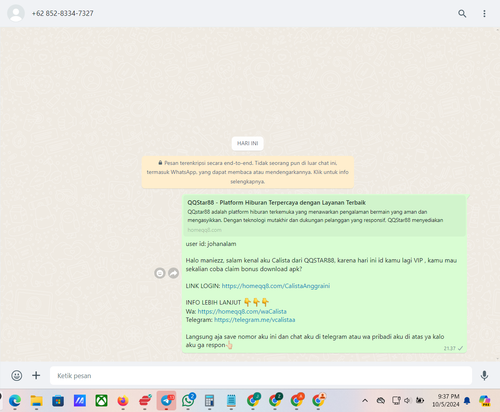The height and width of the screenshot is (412, 500).
Task: Click the plus attach button
Action: click(36, 375)
